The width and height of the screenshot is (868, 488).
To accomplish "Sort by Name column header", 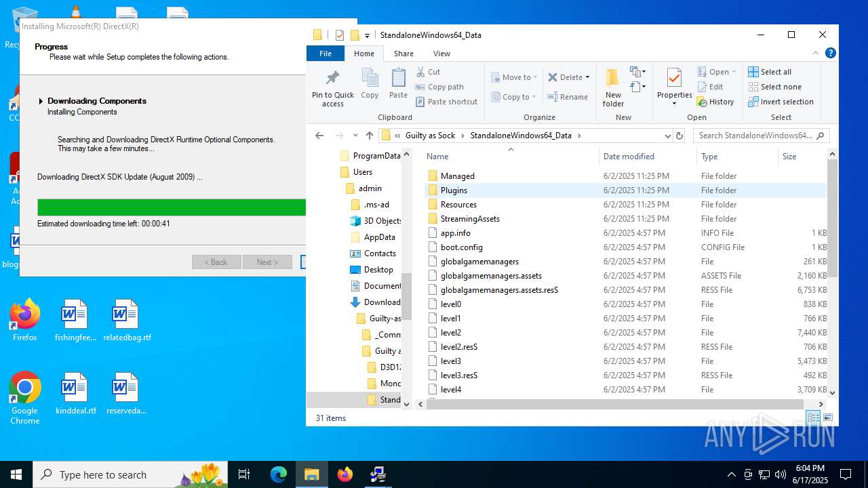I will (512, 157).
